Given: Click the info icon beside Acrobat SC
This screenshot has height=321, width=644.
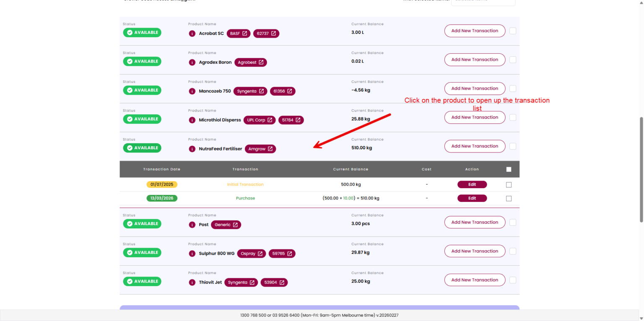Looking at the screenshot, I should [x=192, y=34].
